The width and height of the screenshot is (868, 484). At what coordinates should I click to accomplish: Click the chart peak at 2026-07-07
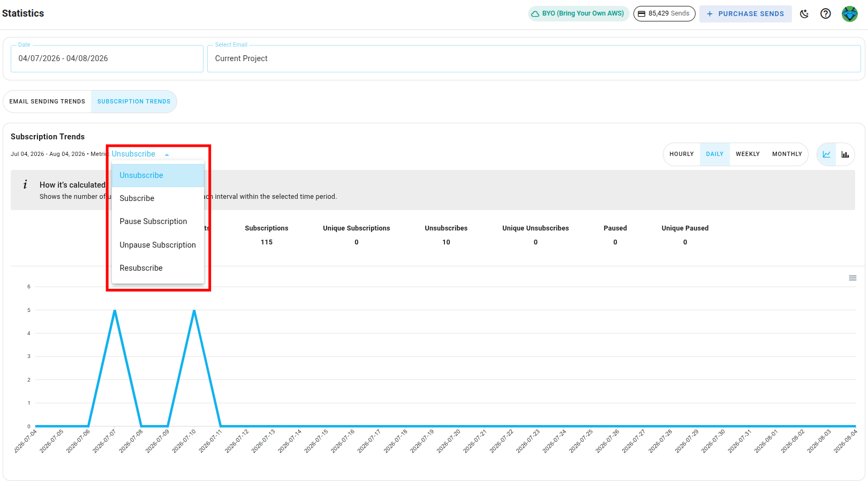115,310
